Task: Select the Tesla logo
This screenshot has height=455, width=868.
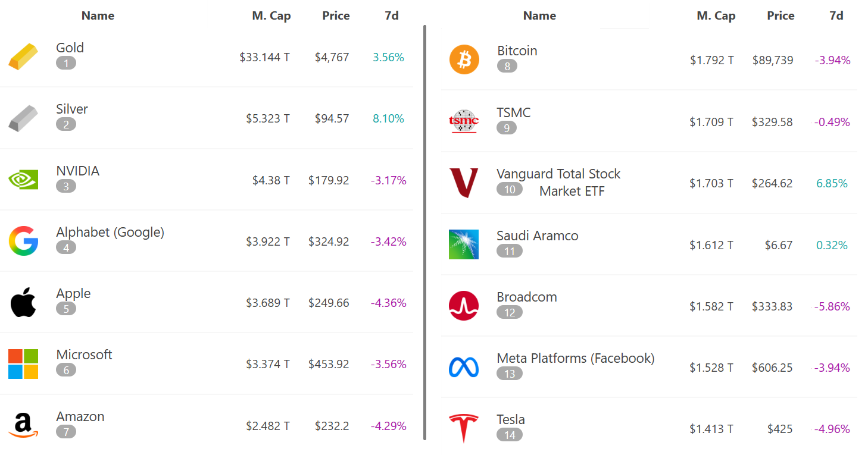Action: [463, 427]
